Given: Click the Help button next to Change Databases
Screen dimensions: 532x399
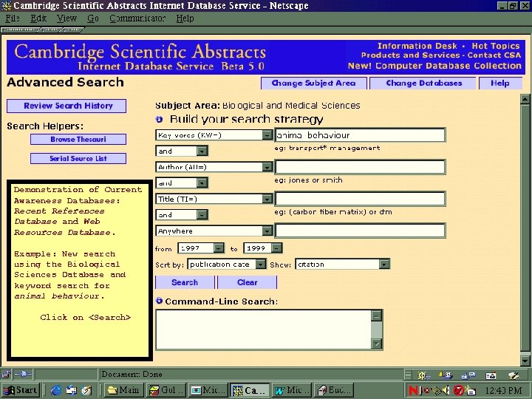Looking at the screenshot, I should [x=500, y=83].
